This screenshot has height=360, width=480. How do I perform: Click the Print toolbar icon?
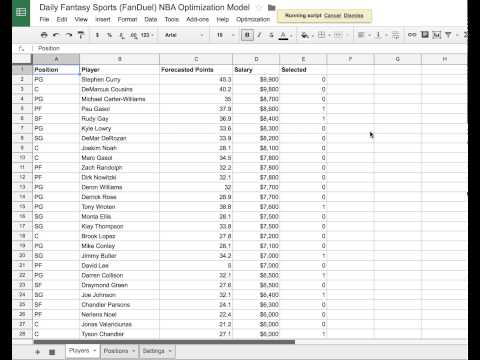pos(44,35)
